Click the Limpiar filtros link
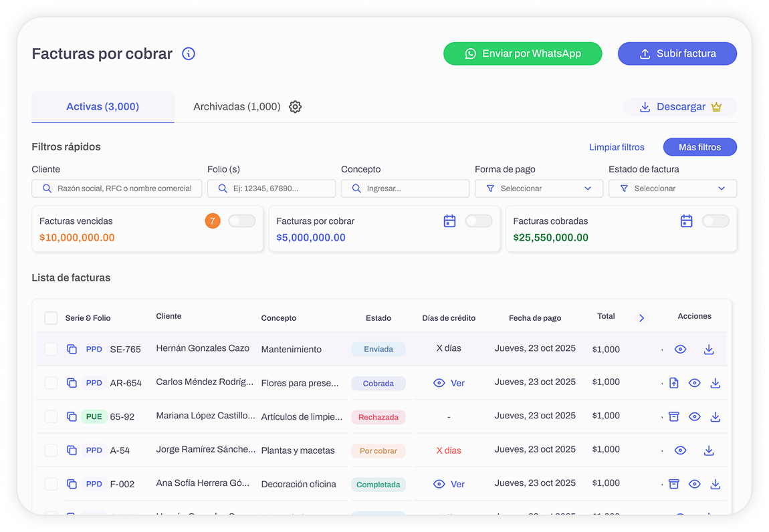 point(617,147)
